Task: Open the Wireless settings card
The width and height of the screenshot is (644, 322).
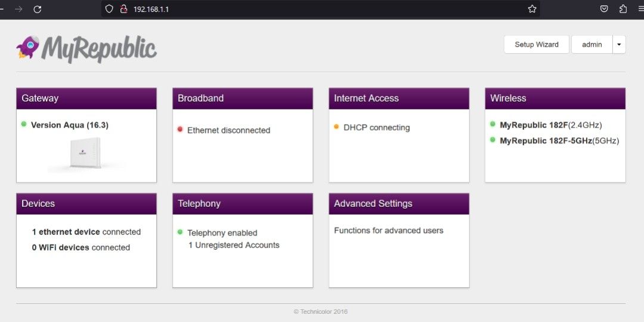Action: (x=555, y=98)
